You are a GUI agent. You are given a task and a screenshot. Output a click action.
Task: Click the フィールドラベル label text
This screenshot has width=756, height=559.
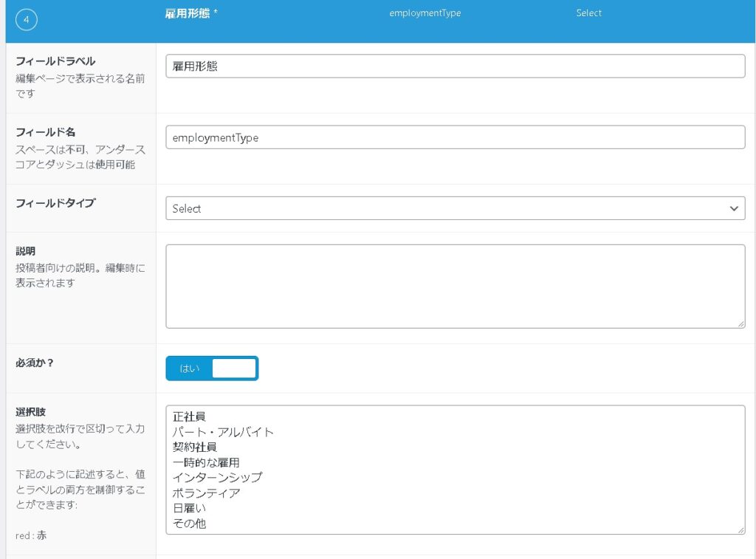[x=55, y=61]
